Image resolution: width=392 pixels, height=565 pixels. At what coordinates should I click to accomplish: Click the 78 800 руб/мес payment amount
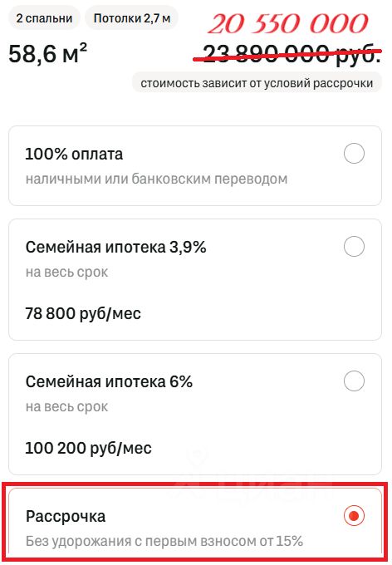(83, 313)
